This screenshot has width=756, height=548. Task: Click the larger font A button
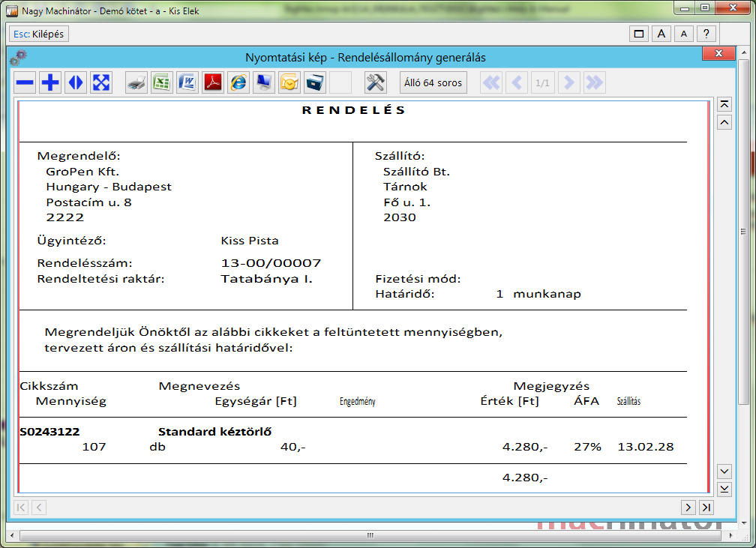click(661, 34)
